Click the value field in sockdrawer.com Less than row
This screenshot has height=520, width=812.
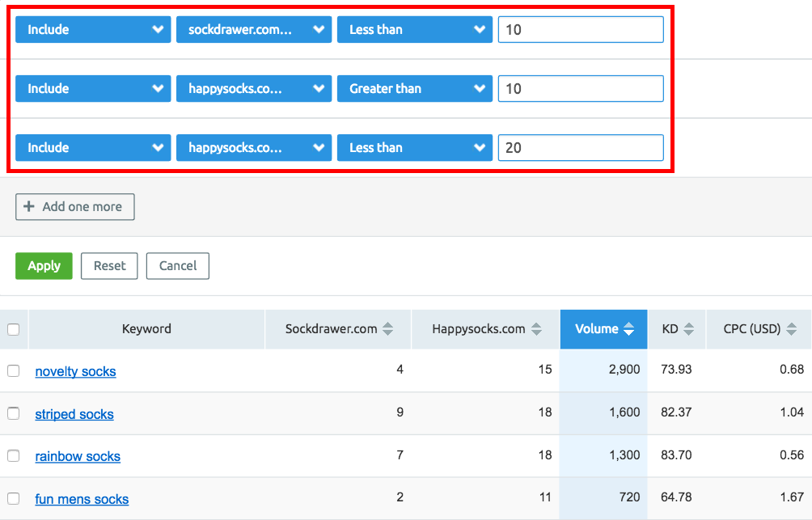[x=581, y=30]
